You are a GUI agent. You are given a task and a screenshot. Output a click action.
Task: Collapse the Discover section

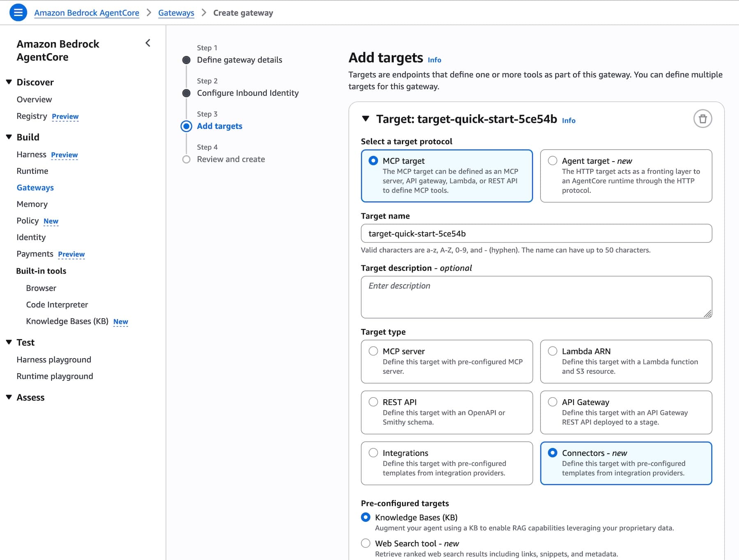tap(9, 82)
